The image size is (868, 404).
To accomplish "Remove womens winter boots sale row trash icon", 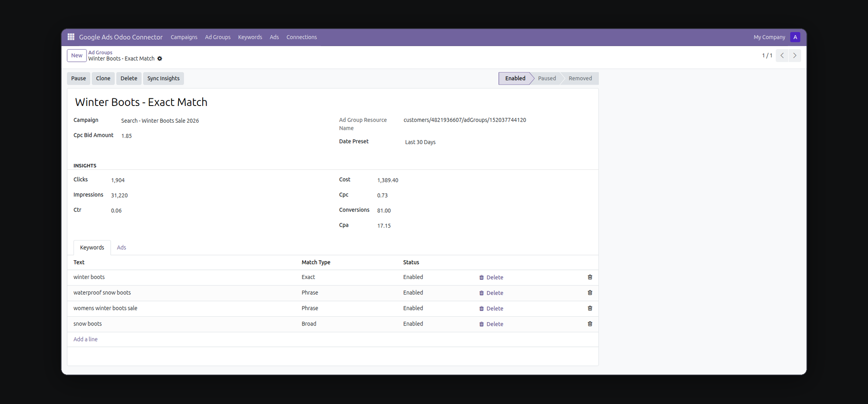I will (x=590, y=308).
